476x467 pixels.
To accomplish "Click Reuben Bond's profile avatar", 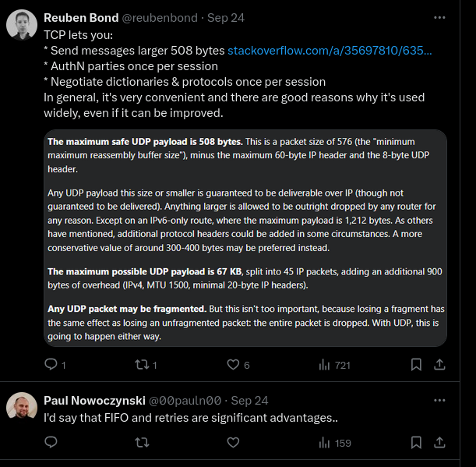I will (21, 26).
